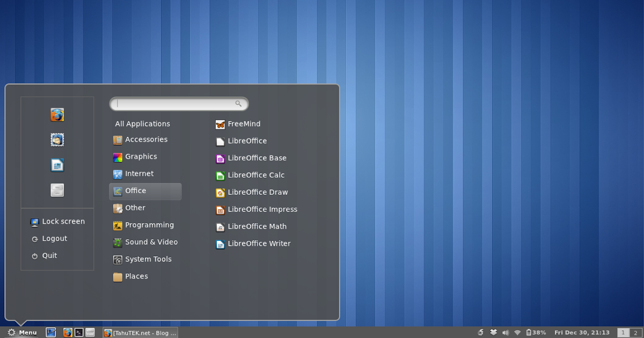This screenshot has width=644, height=338.
Task: Lock the screen
Action: pyautogui.click(x=63, y=221)
